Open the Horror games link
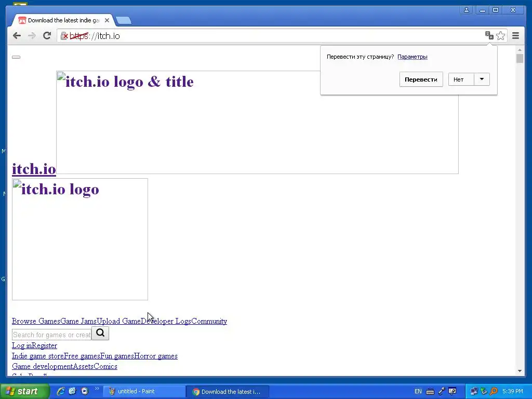Viewport: 532px width, 399px height. click(x=156, y=356)
